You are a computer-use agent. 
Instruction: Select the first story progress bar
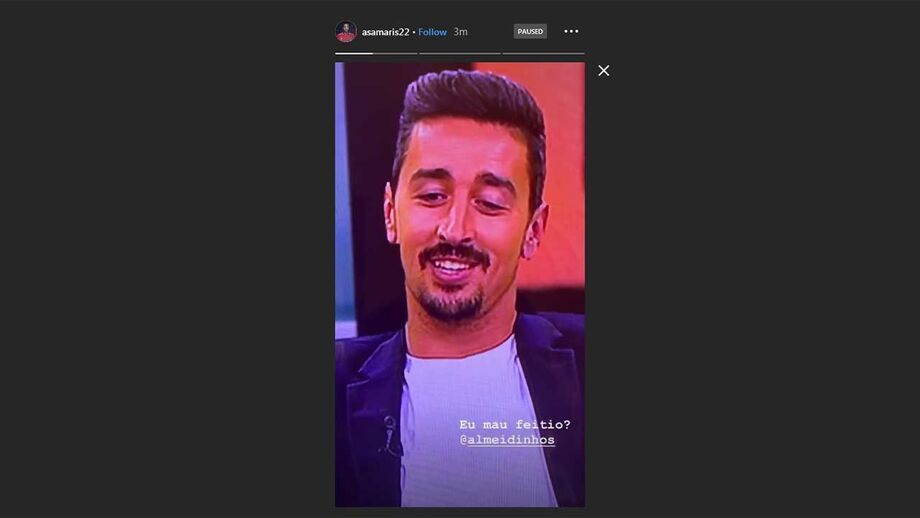tap(376, 53)
